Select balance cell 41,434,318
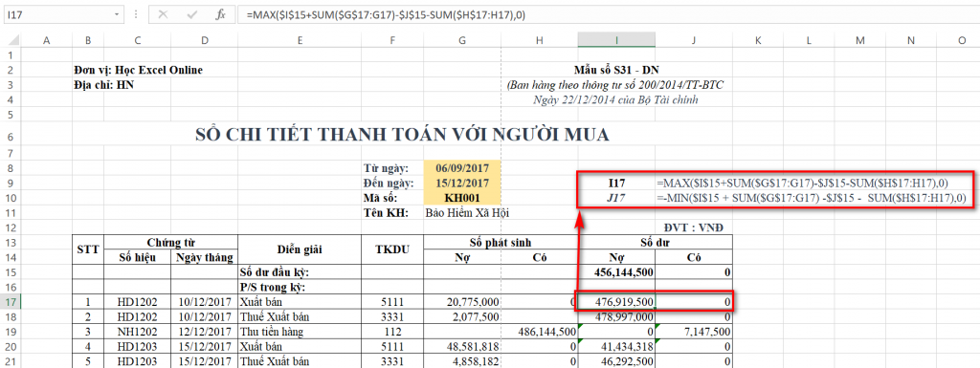Viewport: 980px width, 368px height. point(617,347)
